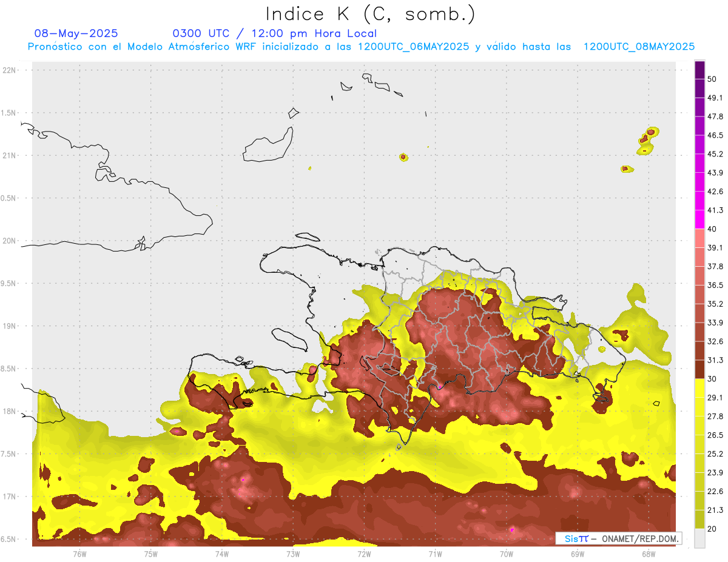Click the "71W" longitude axis label
The width and height of the screenshot is (728, 562).
[x=435, y=554]
